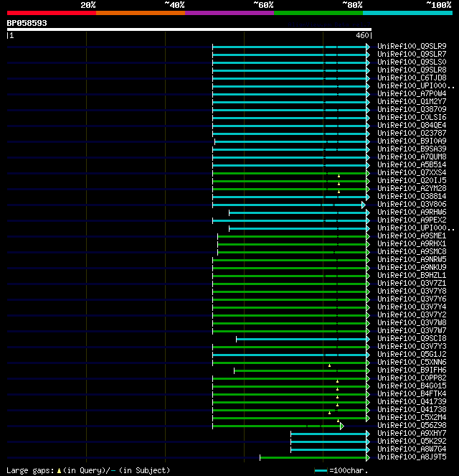This screenshot has width=459, height=476.
Task: Select the UniRef100_Q3V7W8 label
Action: click(x=412, y=322)
